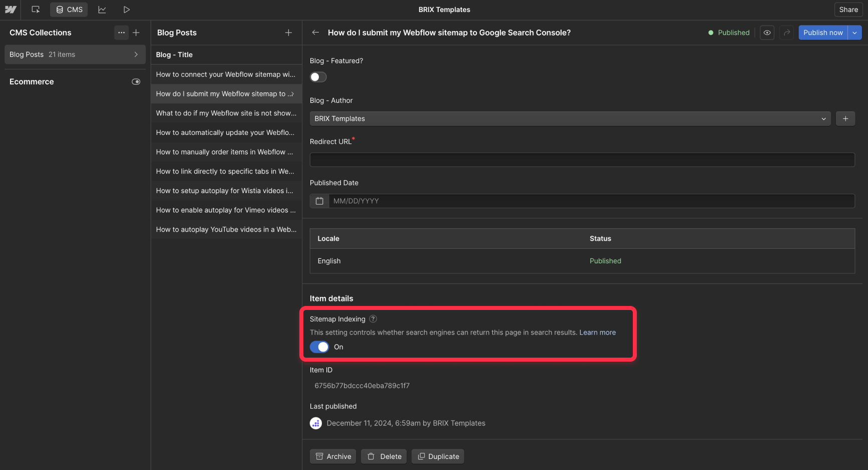Click the green Published status indicator
868x470 pixels.
(x=729, y=33)
